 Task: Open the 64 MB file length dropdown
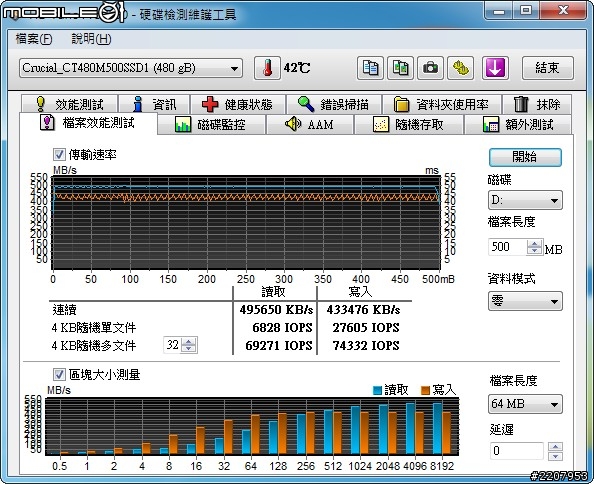pyautogui.click(x=525, y=404)
